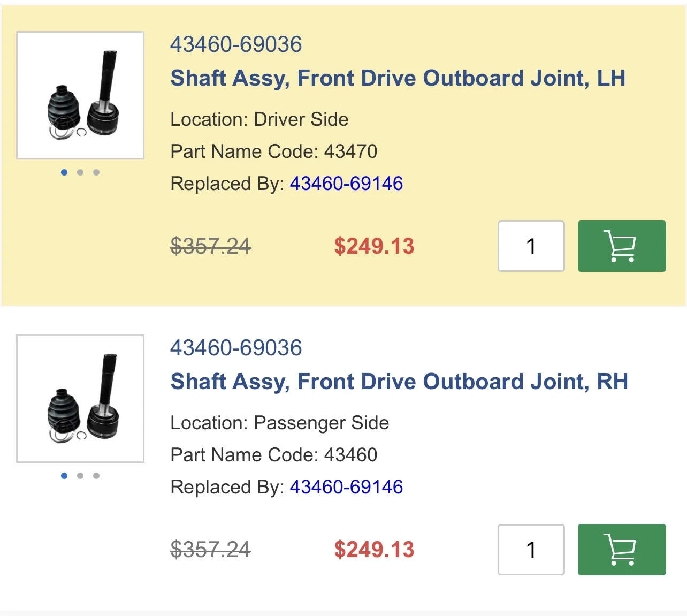
Task: Click quantity field for Passenger Side part
Action: click(531, 550)
